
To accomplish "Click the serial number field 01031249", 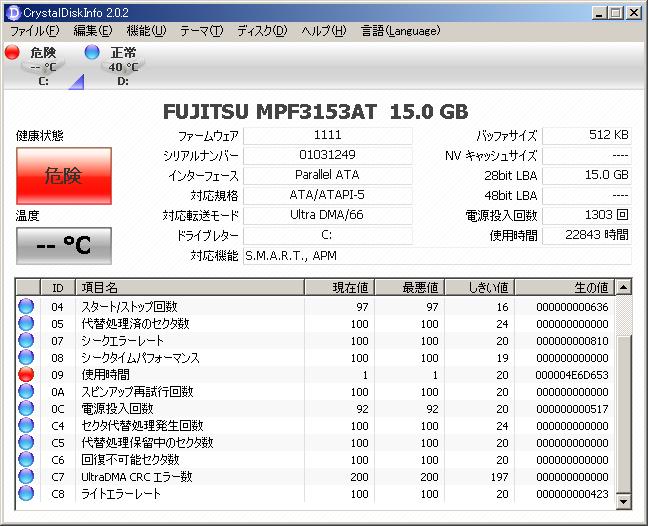I will pos(328,155).
